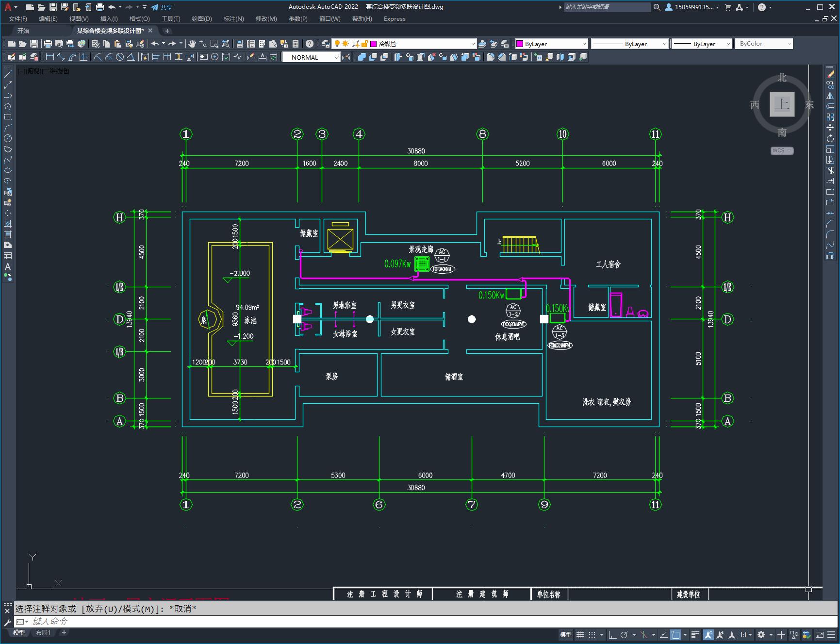Select the Circle tool in draw toolbar
840x644 pixels.
pyautogui.click(x=8, y=138)
